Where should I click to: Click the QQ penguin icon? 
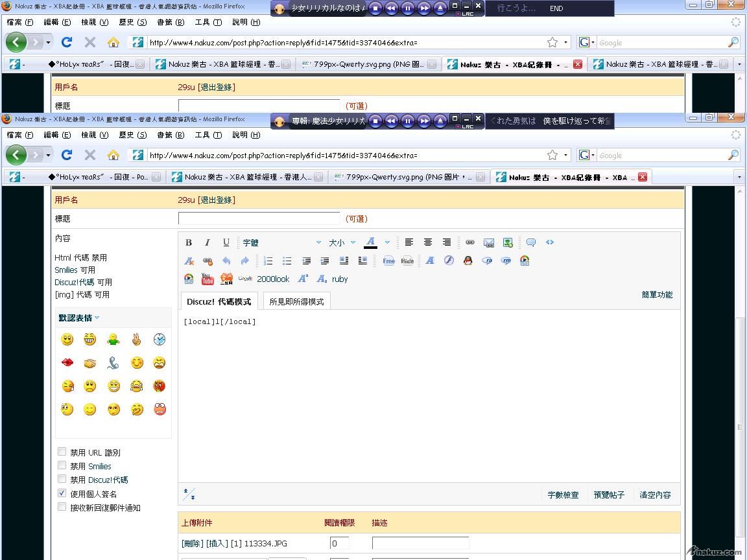(x=468, y=261)
